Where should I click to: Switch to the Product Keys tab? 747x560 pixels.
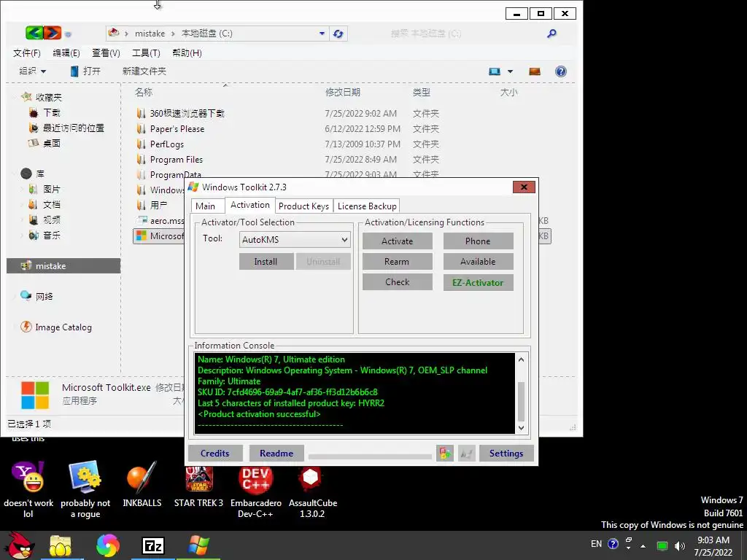point(303,206)
